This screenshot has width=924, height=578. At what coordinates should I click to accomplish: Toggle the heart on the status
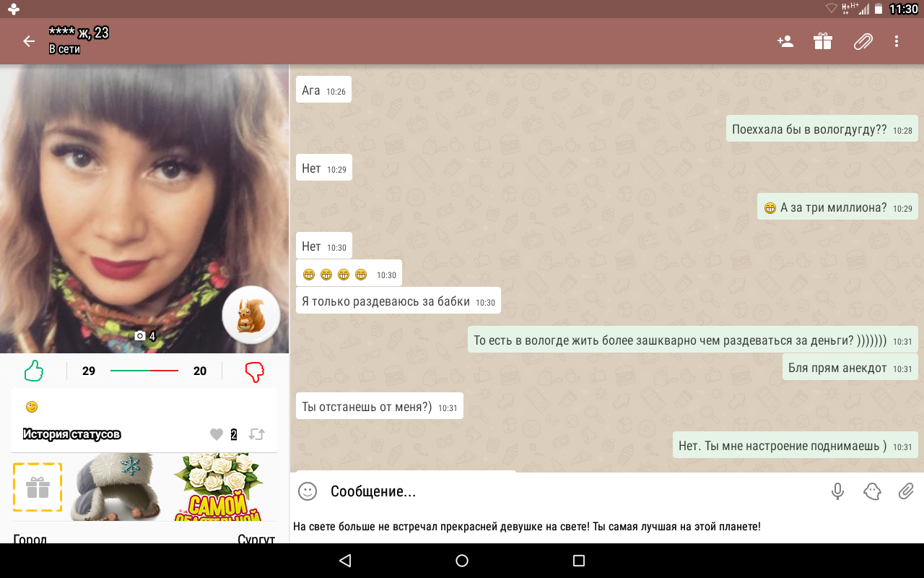click(217, 434)
